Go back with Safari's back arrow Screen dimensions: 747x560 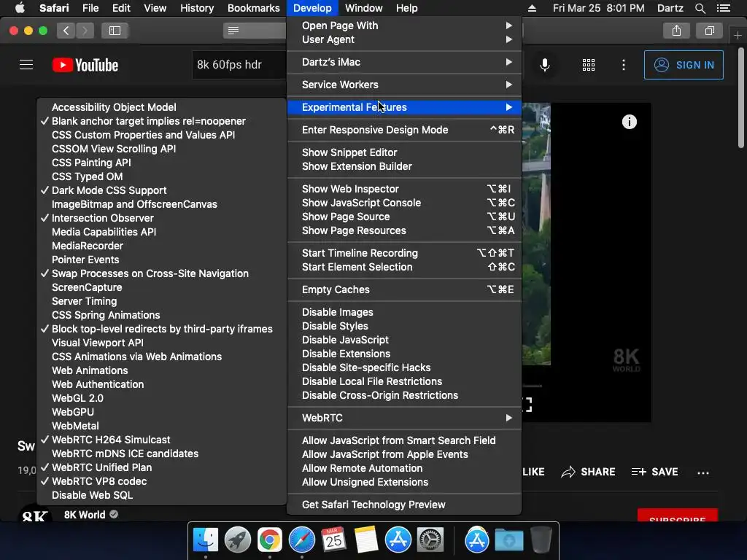66,31
